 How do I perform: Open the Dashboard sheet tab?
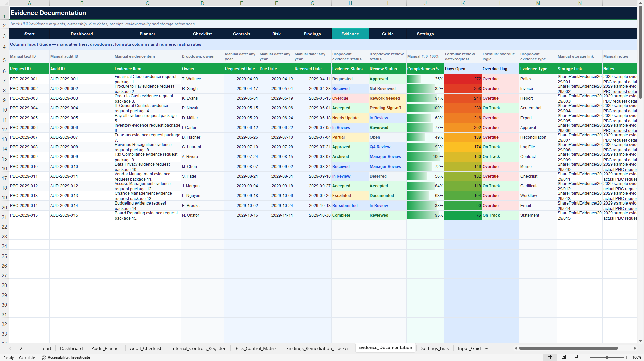tap(71, 348)
